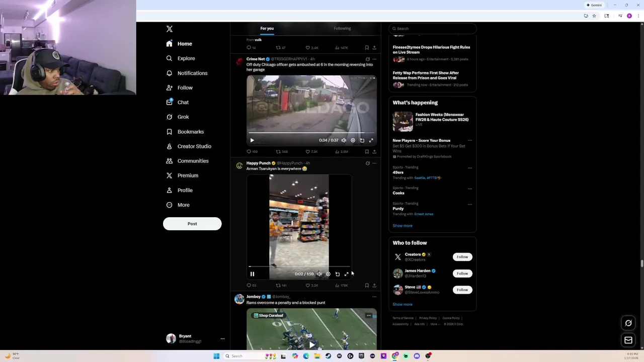Image resolution: width=644 pixels, height=362 pixels.
Task: Pause the Happy Punch video
Action: (252, 274)
